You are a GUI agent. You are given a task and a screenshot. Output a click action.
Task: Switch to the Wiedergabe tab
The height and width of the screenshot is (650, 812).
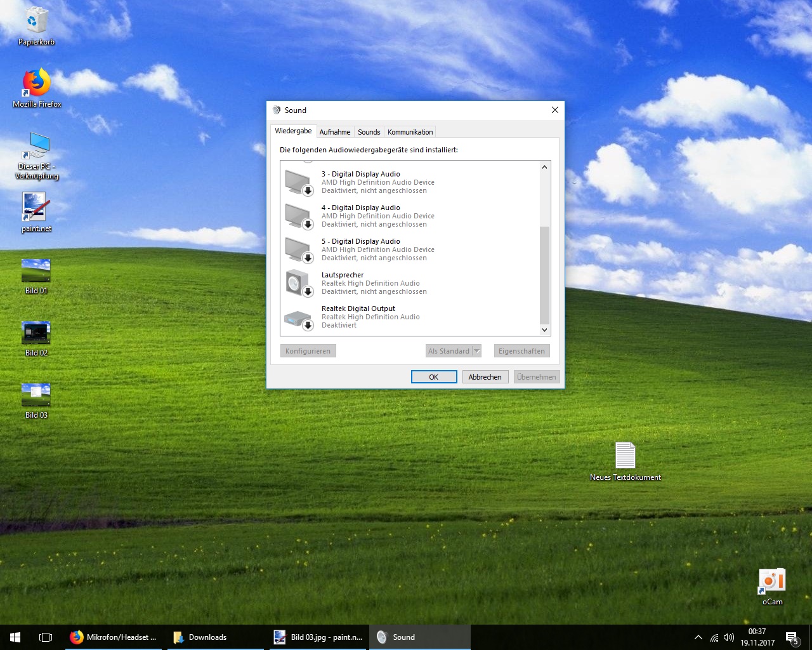coord(293,131)
